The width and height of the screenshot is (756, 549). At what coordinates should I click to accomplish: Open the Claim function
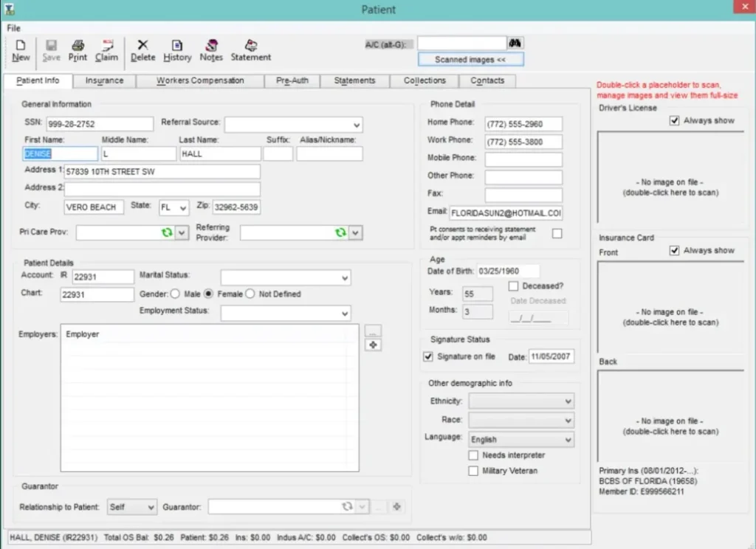[x=106, y=49]
